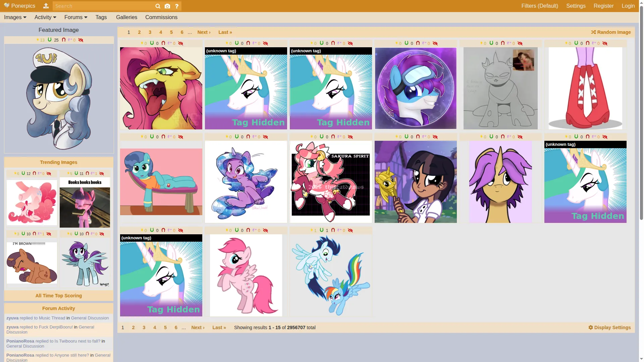Open 'Is Twibooru next to fall?' thread

77,341
